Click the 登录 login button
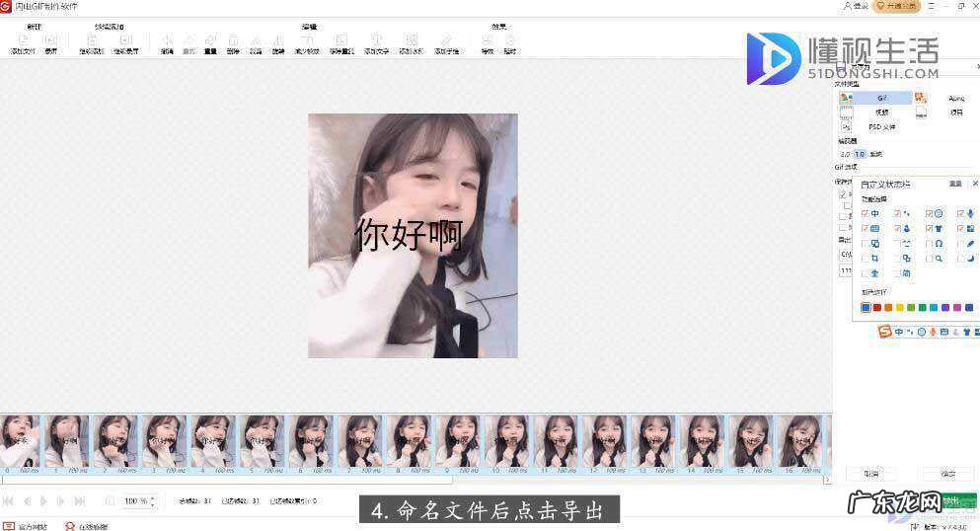The height and width of the screenshot is (531, 980). tap(856, 6)
